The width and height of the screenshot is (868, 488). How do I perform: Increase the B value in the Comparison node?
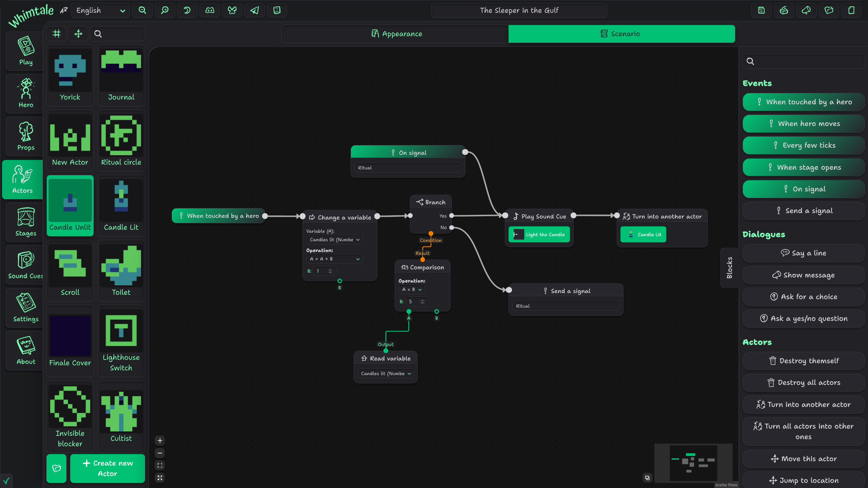(422, 300)
